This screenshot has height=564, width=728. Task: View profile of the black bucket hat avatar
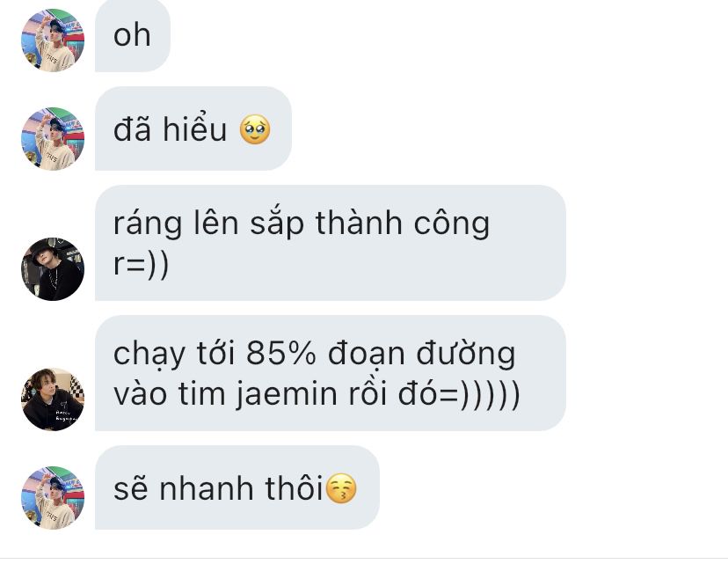pyautogui.click(x=53, y=269)
